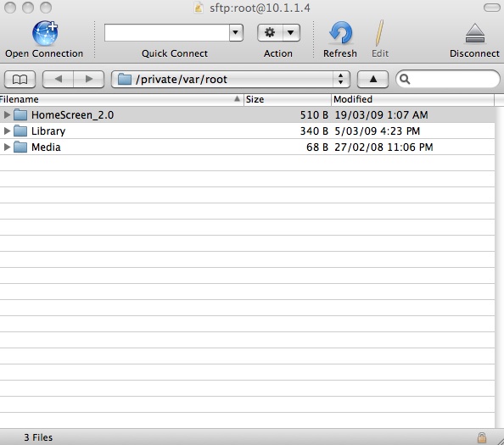Open the Quick Connect dropdown arrow
This screenshot has height=445, width=504.
236,32
